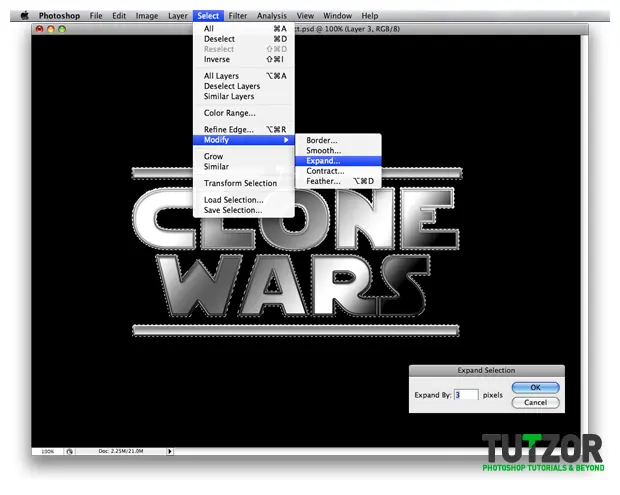Click the green zoom window button

(62, 29)
